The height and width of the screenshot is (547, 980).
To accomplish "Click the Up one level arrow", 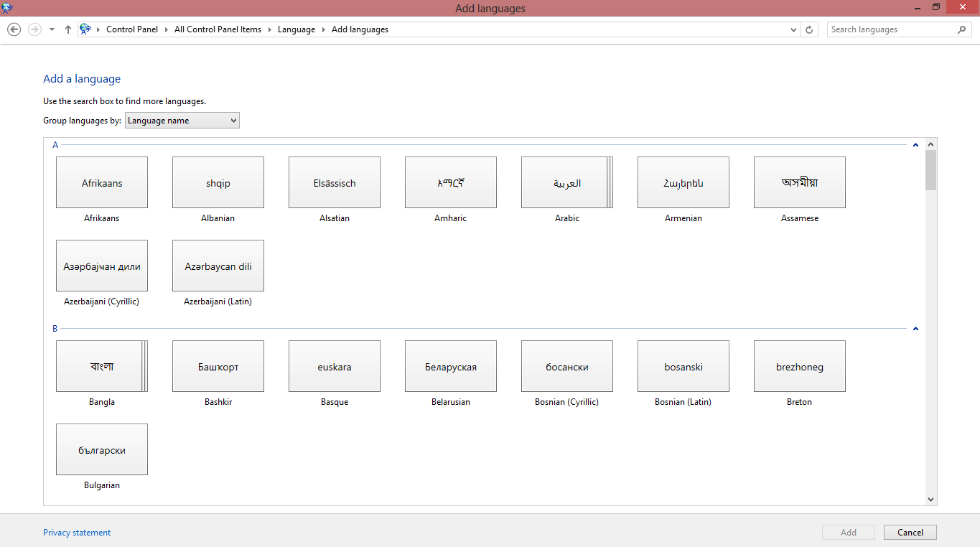I will click(68, 29).
